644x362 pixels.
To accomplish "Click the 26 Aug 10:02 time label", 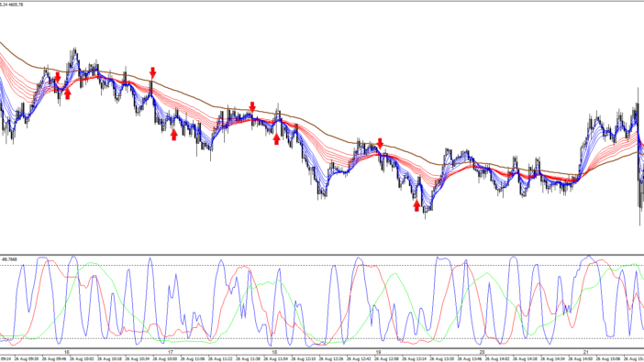I will pos(83,359).
